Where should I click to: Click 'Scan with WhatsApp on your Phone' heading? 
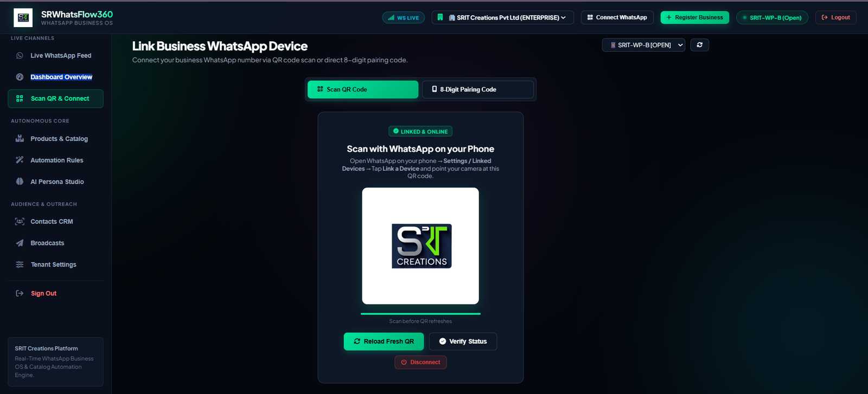click(420, 149)
